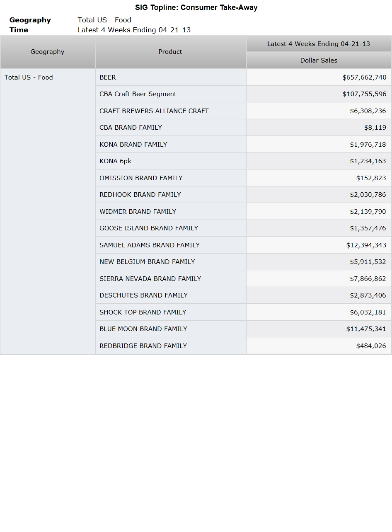Select CRAFT BREWERS ALLIANCE CRAFT row
The width and height of the screenshot is (392, 532).
click(171, 111)
